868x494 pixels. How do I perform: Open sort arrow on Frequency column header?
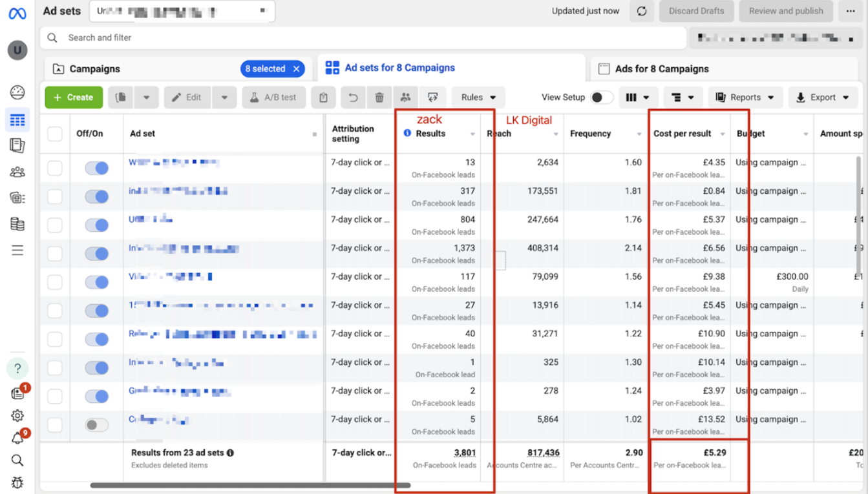[x=639, y=134]
